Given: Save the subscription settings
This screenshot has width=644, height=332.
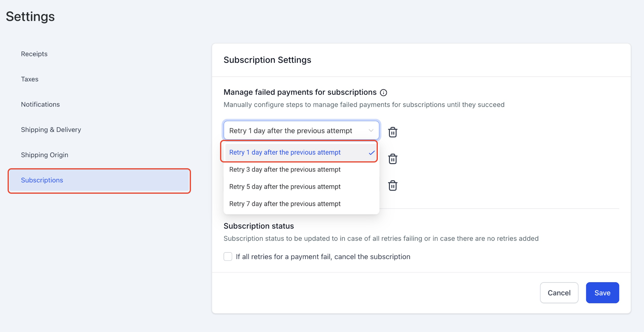Looking at the screenshot, I should point(602,293).
